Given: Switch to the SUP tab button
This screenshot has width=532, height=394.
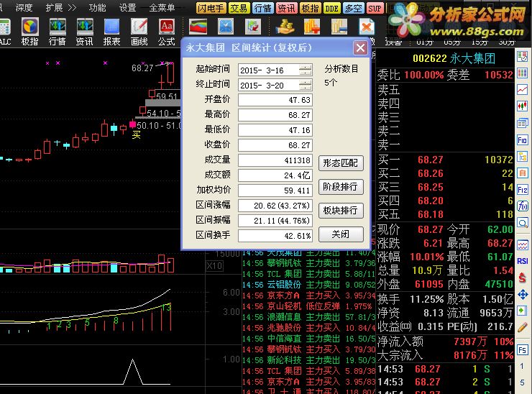Looking at the screenshot, I should pyautogui.click(x=375, y=8).
